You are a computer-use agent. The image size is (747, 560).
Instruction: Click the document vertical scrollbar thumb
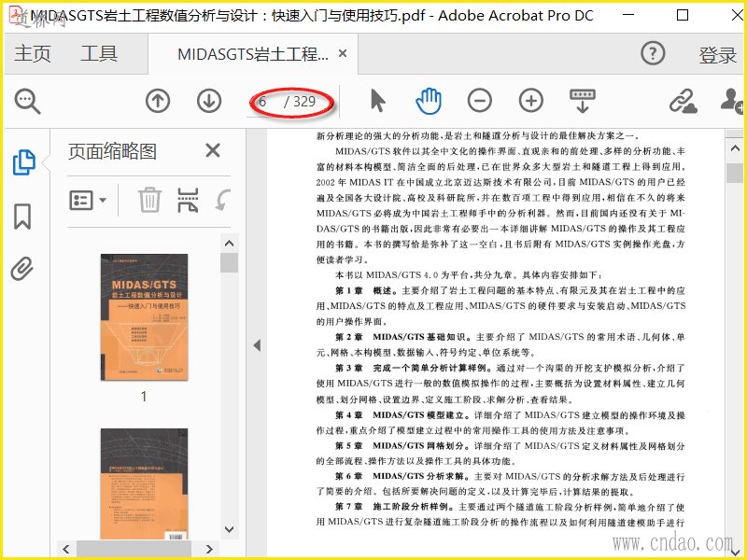click(735, 173)
